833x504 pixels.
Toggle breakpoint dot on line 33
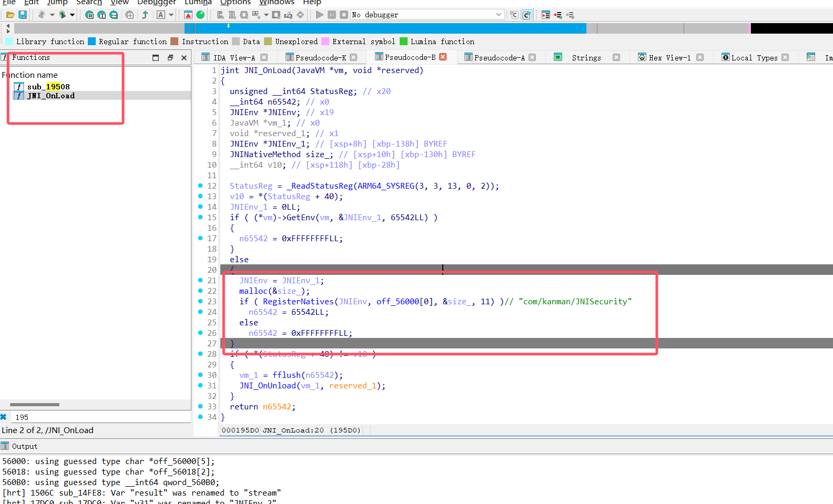pyautogui.click(x=200, y=406)
